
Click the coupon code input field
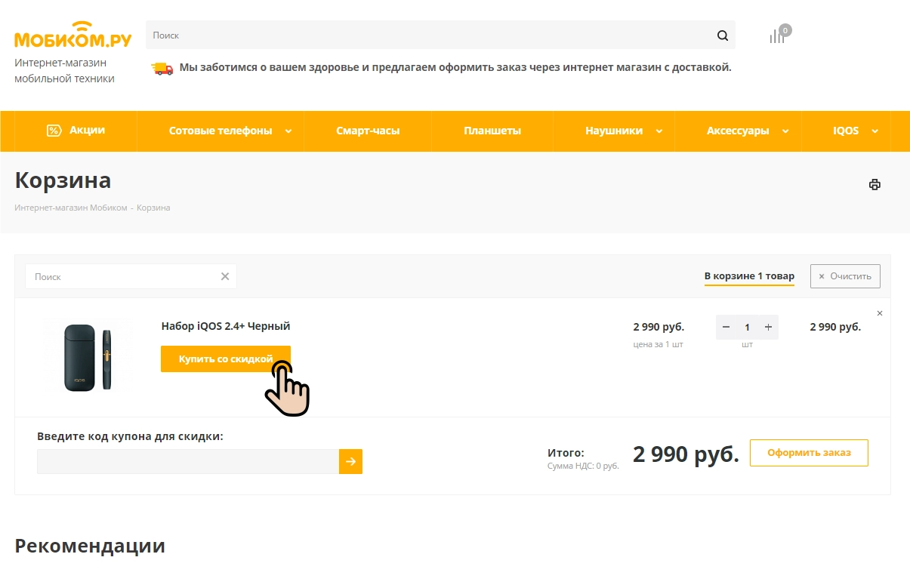[188, 462]
